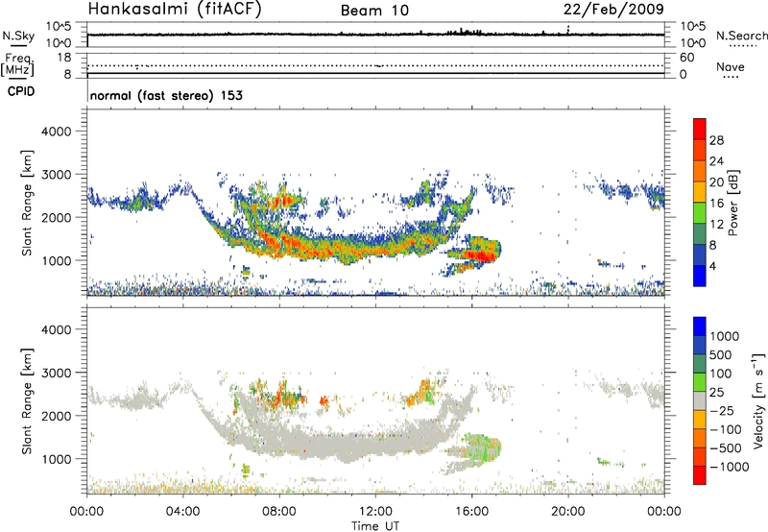768x532 pixels.
Task: Click the intense red power echo near 16:30 UT
Action: coord(483,255)
